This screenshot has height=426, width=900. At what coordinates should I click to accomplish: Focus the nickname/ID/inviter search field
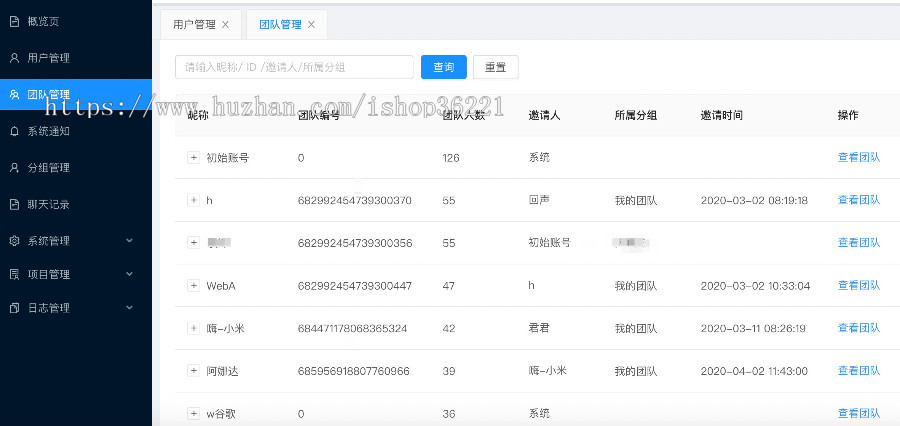294,67
